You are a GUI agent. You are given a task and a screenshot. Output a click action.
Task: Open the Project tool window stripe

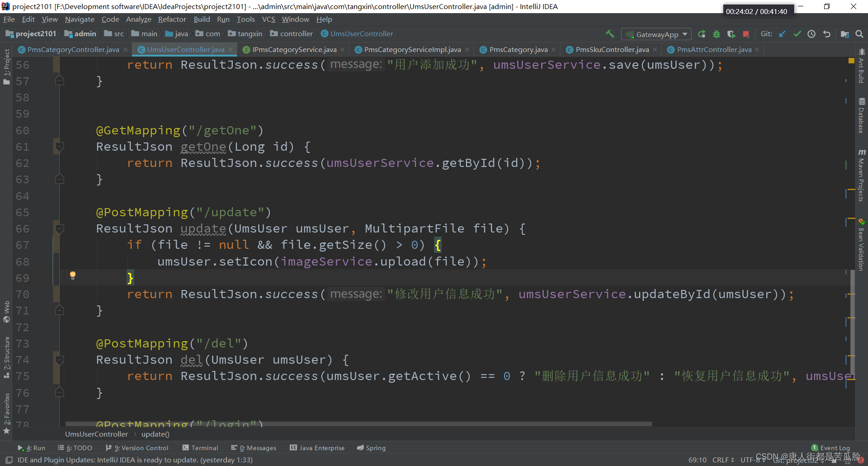pyautogui.click(x=6, y=67)
